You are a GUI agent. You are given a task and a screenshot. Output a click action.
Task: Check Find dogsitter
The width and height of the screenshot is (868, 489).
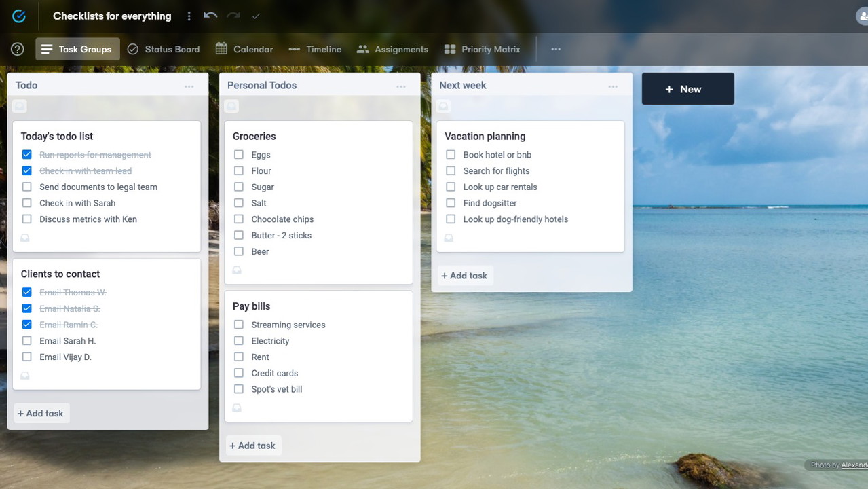451,203
